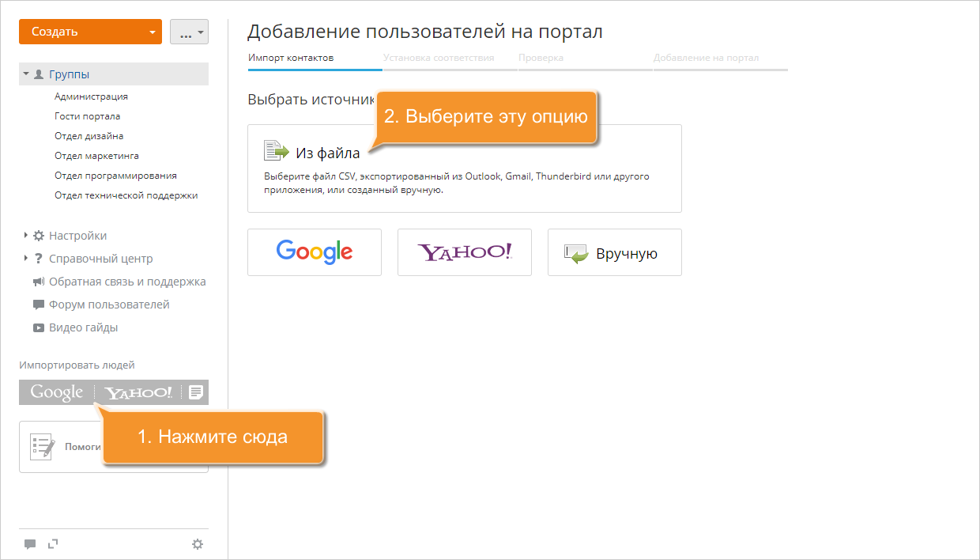Open Форум пользователей link

[x=109, y=305]
